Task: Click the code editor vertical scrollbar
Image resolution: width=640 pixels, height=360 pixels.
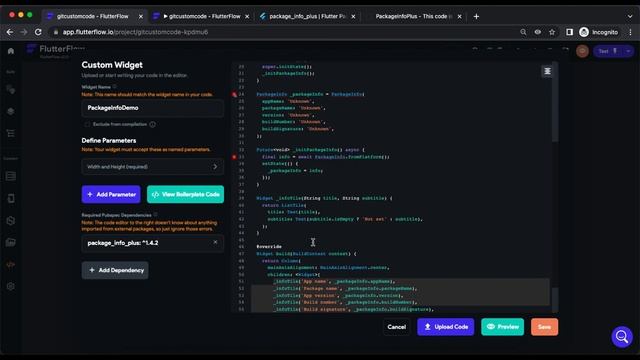Action: 555,102
